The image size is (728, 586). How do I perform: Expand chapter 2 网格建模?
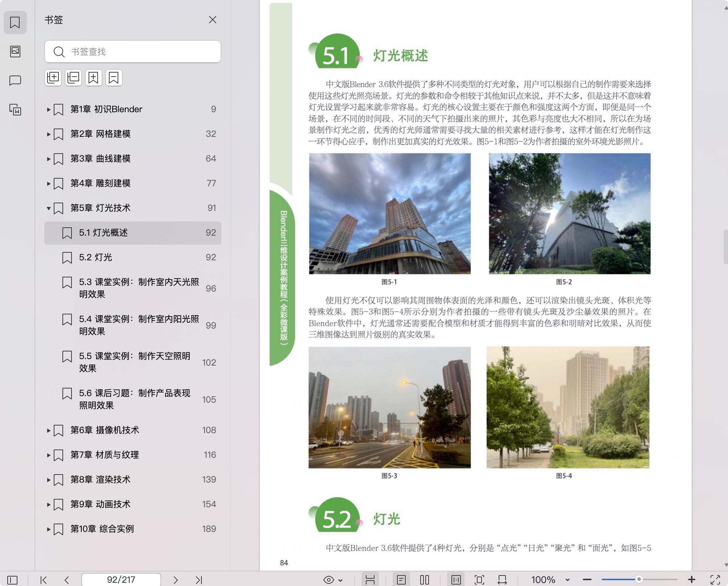(48, 134)
